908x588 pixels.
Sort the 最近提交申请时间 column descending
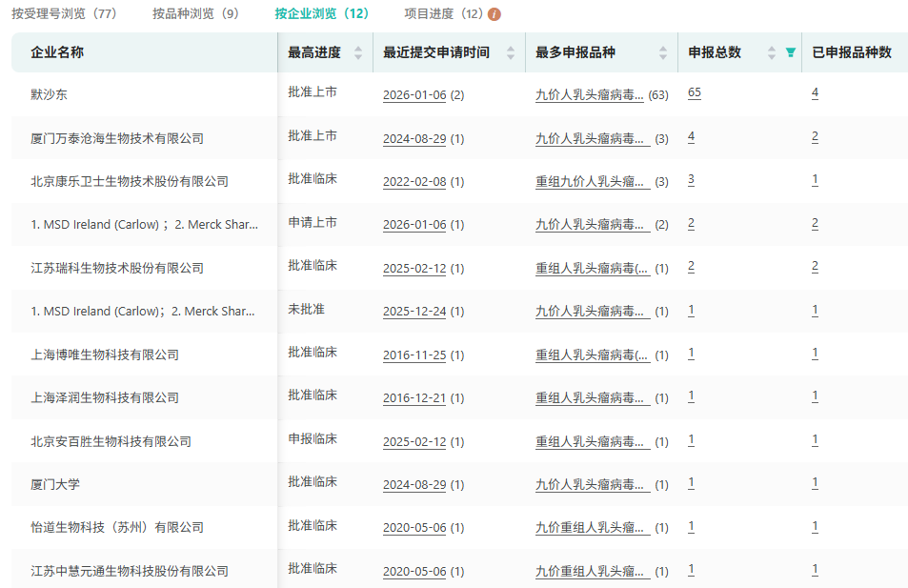click(x=511, y=56)
